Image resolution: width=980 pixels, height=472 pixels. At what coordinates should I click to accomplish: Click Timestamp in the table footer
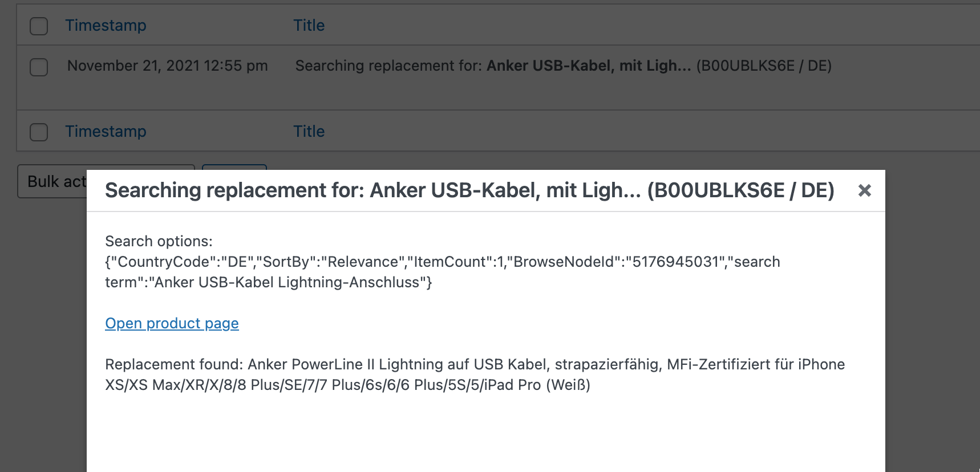[x=106, y=132]
